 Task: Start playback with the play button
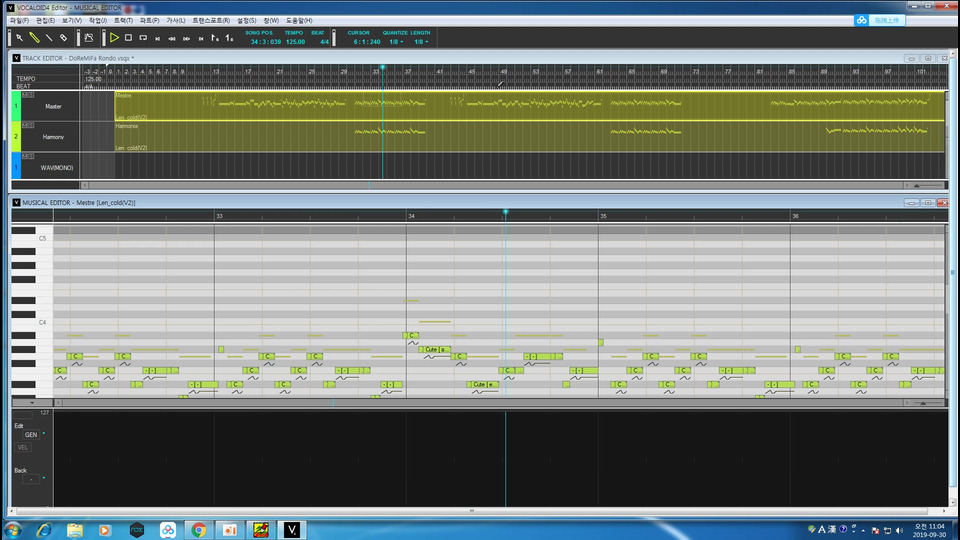coord(114,38)
